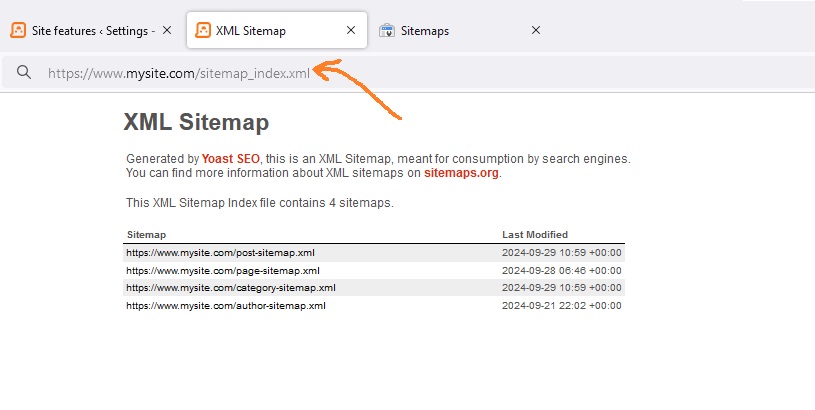Click the Yoast favicon on Site features tab
Image resolution: width=815 pixels, height=410 pixels.
tap(18, 30)
